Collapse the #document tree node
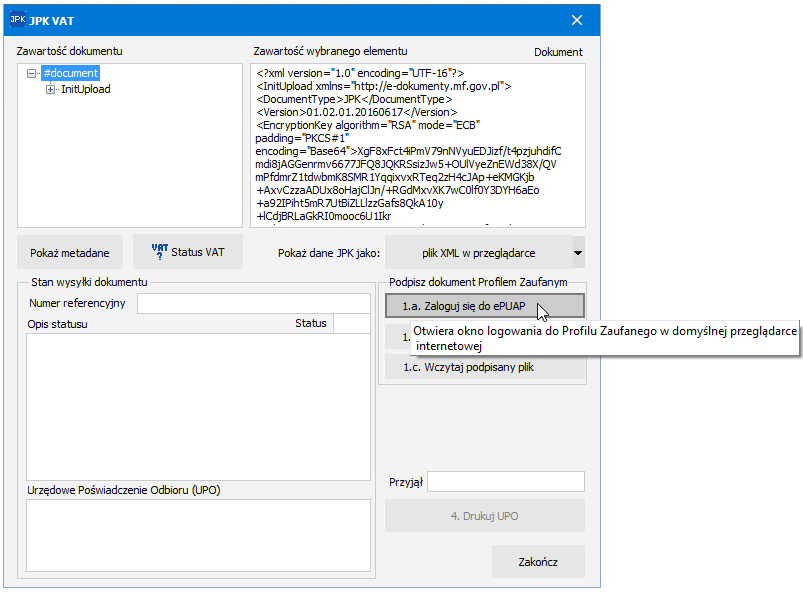The height and width of the screenshot is (595, 803). tap(31, 73)
